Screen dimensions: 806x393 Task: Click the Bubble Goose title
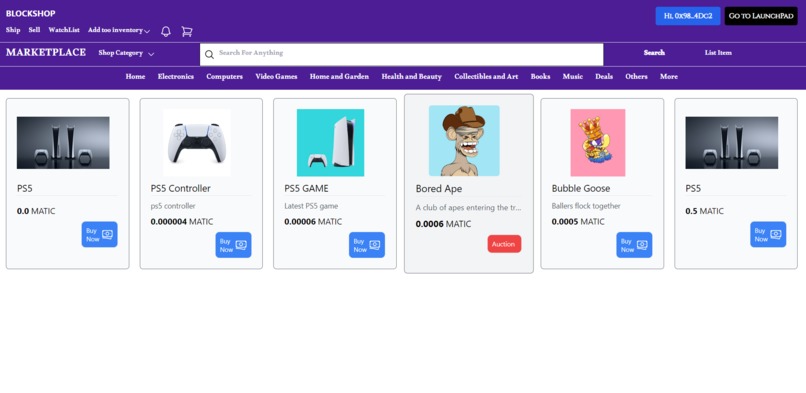(x=581, y=189)
